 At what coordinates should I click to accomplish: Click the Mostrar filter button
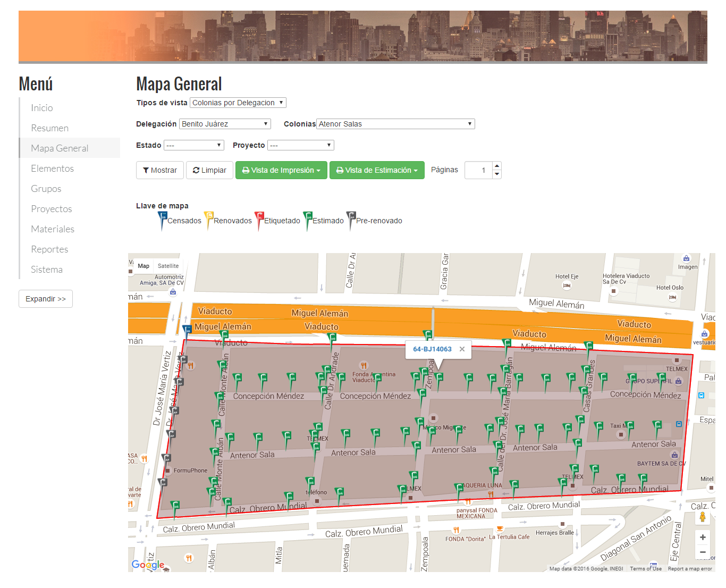[160, 170]
